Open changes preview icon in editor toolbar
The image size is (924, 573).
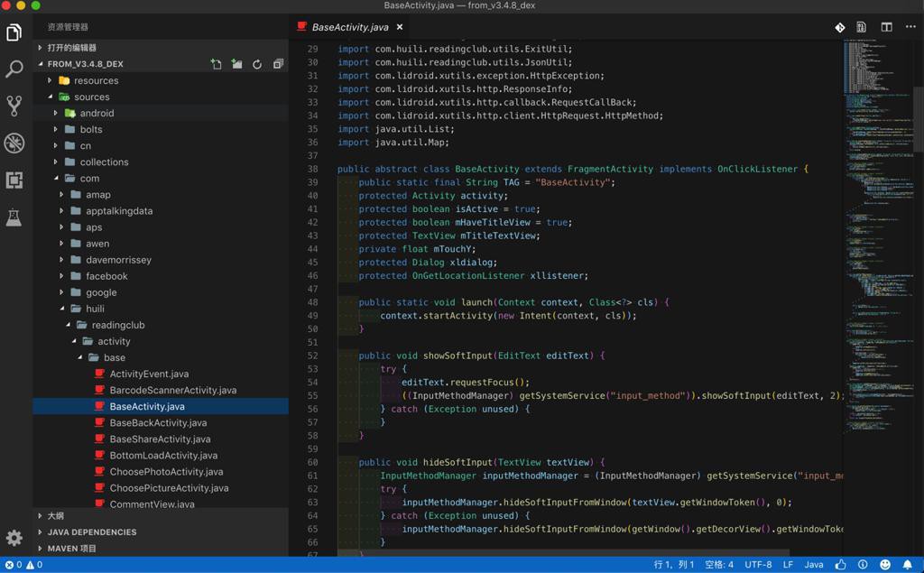(862, 27)
